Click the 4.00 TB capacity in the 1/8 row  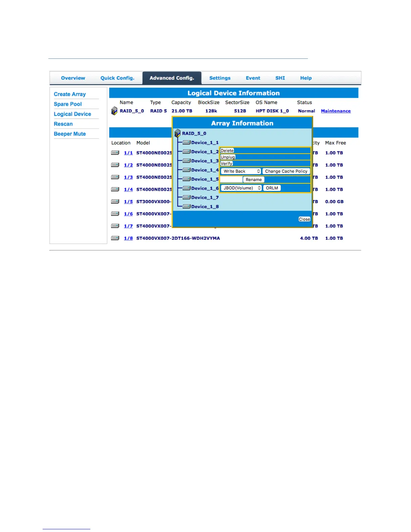coord(309,238)
